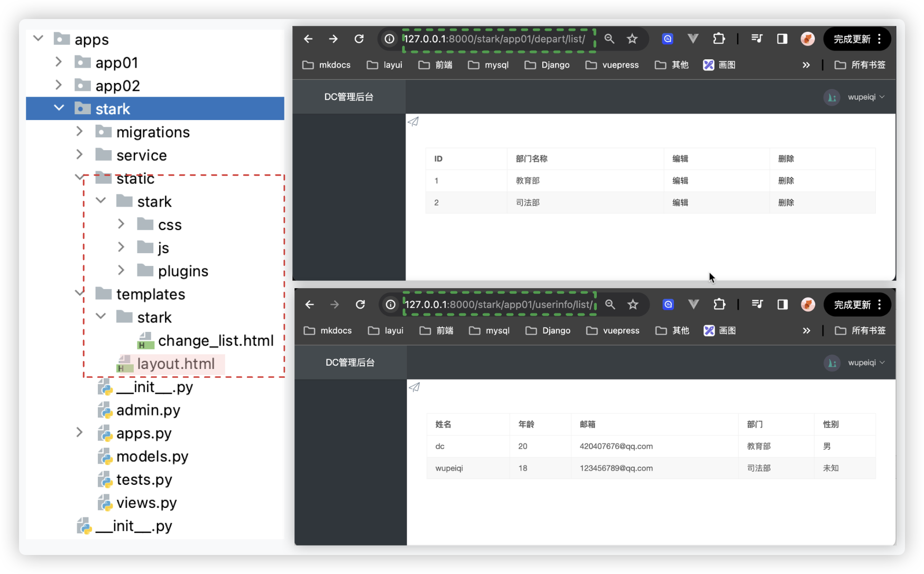Image resolution: width=924 pixels, height=574 pixels.
Task: Click the 完成更新 button in top browser
Action: click(852, 39)
